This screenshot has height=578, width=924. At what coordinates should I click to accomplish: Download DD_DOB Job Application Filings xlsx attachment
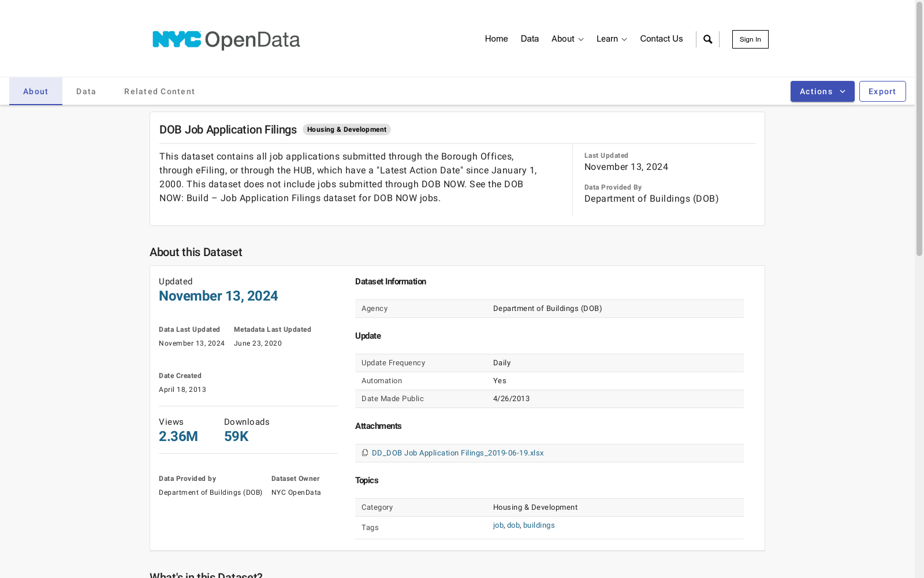[x=457, y=453]
